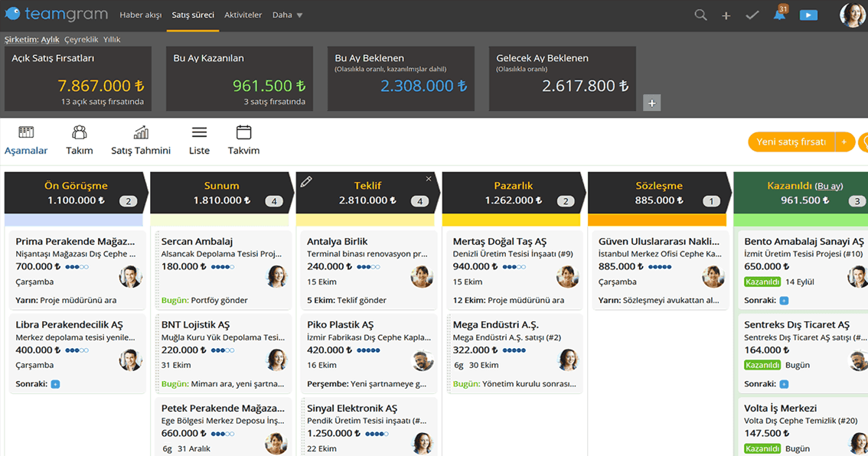The height and width of the screenshot is (456, 868).
Task: Open Mega Endüstri A.Ş. deal
Action: pyautogui.click(x=495, y=325)
